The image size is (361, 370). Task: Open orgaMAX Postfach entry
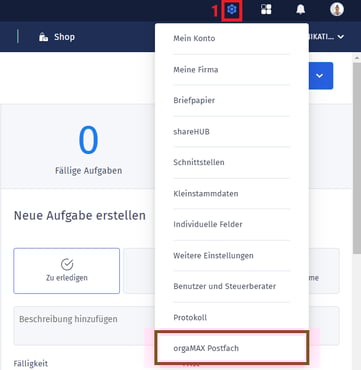coord(232,348)
